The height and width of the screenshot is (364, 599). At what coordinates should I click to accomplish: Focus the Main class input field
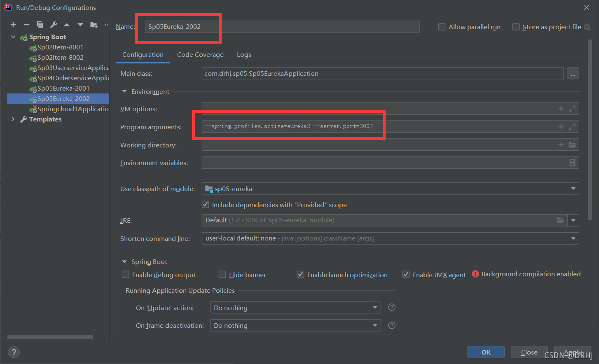pyautogui.click(x=383, y=74)
